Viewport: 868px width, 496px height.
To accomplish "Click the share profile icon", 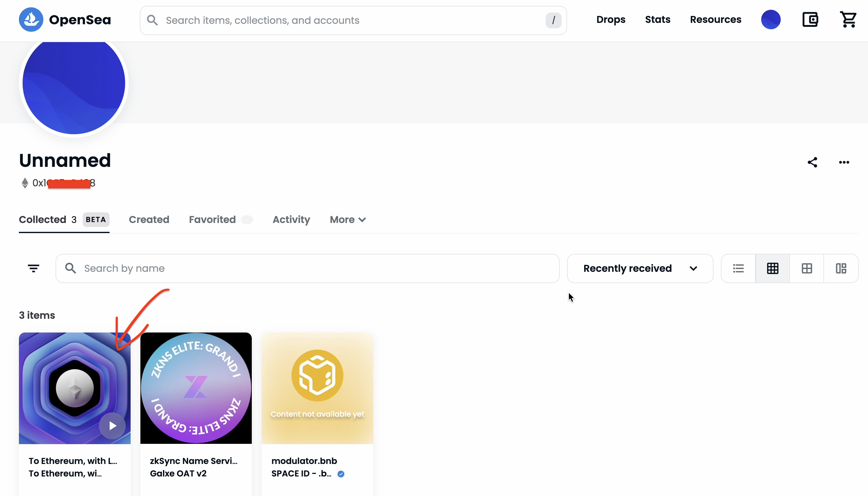I will coord(812,163).
